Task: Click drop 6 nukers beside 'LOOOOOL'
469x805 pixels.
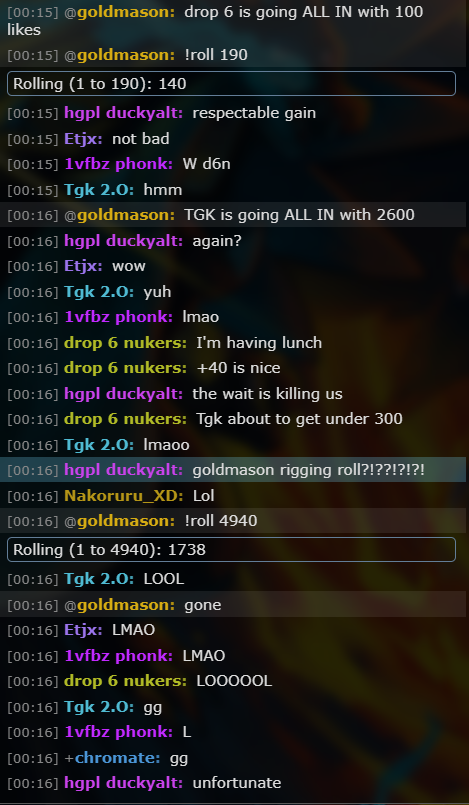Action: coord(125,681)
